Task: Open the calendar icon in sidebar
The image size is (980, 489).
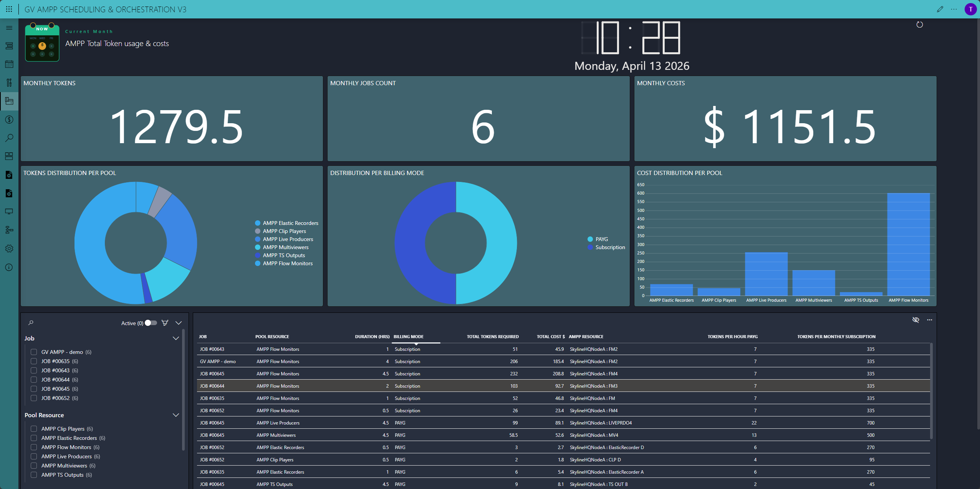Action: coord(9,64)
